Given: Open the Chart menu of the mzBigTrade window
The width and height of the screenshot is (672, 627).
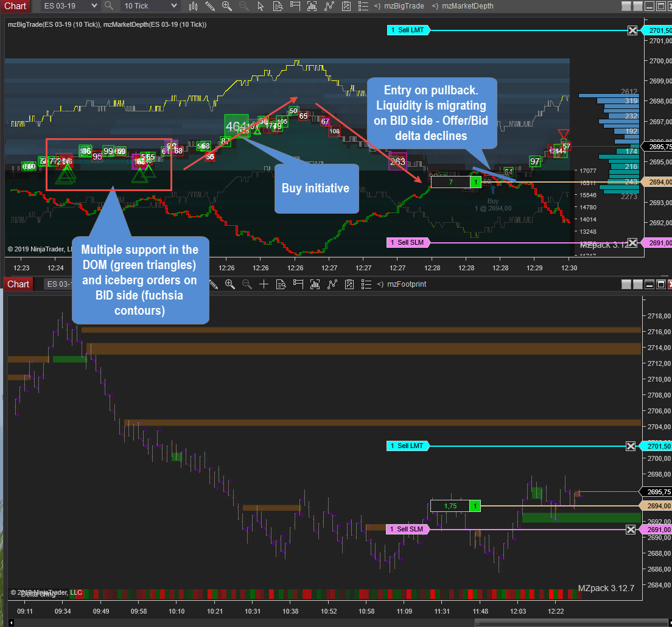Looking at the screenshot, I should 15,6.
